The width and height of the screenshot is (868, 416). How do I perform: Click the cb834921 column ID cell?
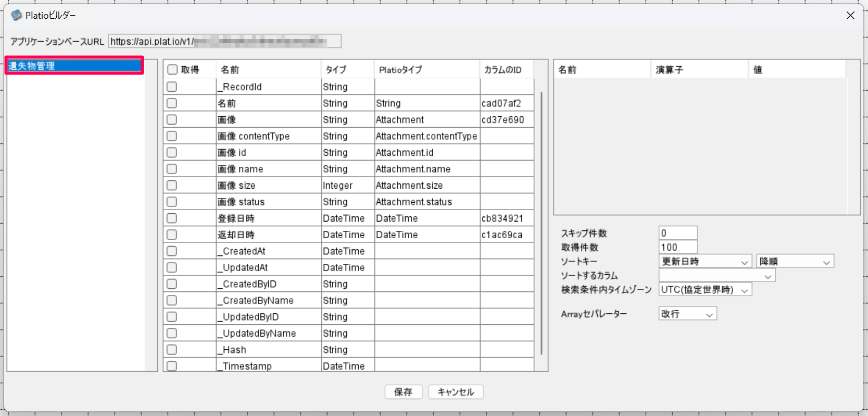pyautogui.click(x=507, y=218)
